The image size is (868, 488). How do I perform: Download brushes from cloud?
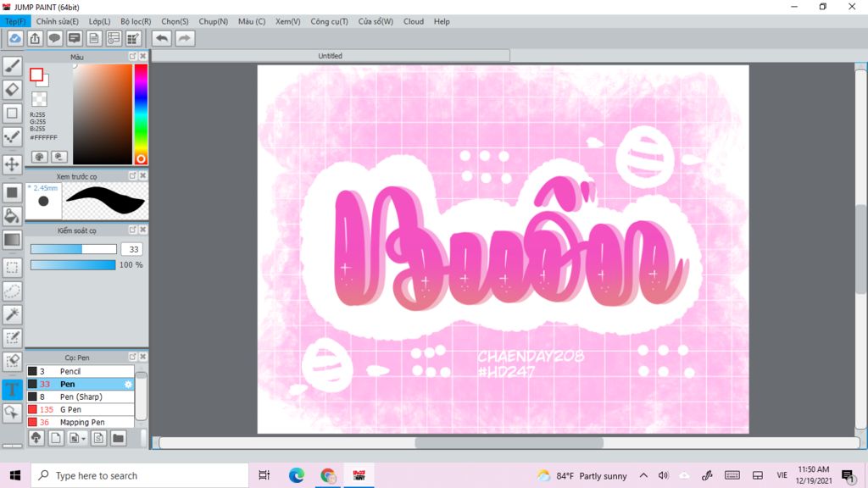pos(36,438)
